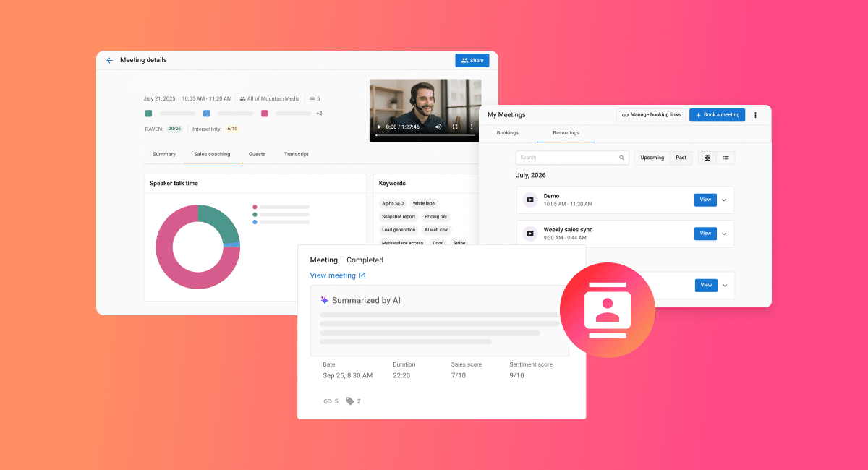Open the My Meetings kebab menu
The height and width of the screenshot is (470, 868).
coord(756,115)
